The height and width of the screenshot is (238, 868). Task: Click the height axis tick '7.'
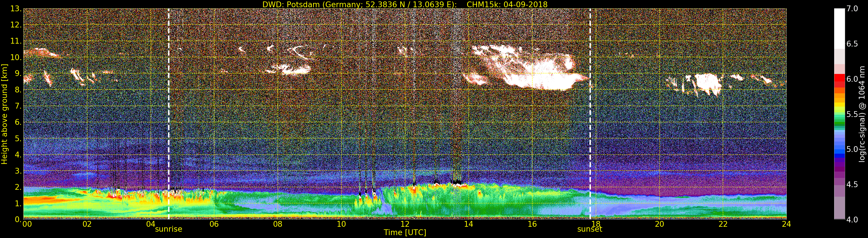click(x=18, y=106)
